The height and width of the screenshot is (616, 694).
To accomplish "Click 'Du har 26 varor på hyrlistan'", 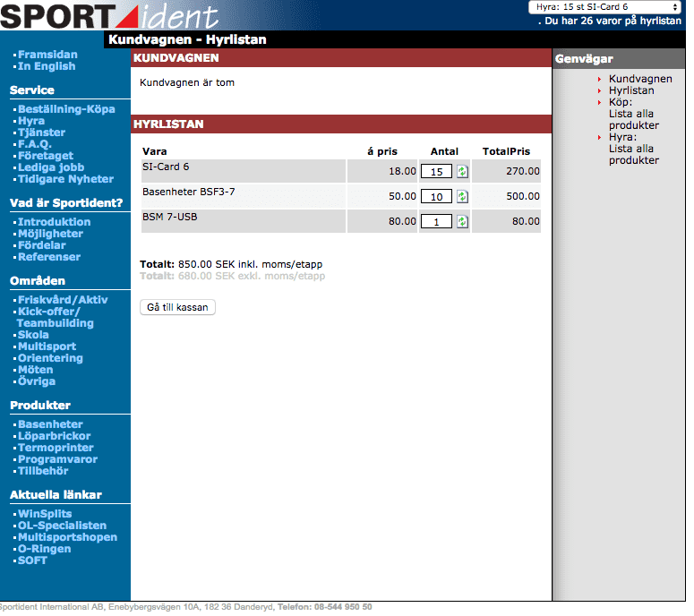I will [613, 21].
